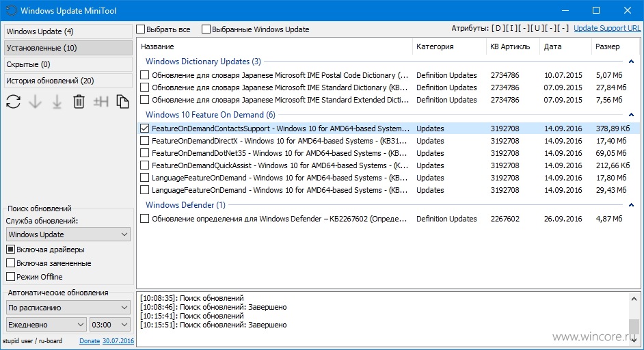Check Japanese IME Postal Code Dictionary update
Screen dimensions: 644x350
coord(144,75)
